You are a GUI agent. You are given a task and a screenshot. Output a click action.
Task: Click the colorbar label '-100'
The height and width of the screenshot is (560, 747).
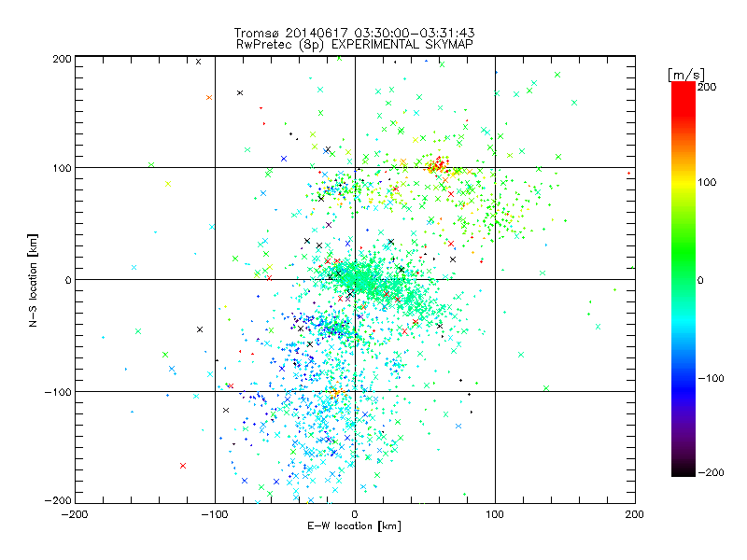coord(711,379)
